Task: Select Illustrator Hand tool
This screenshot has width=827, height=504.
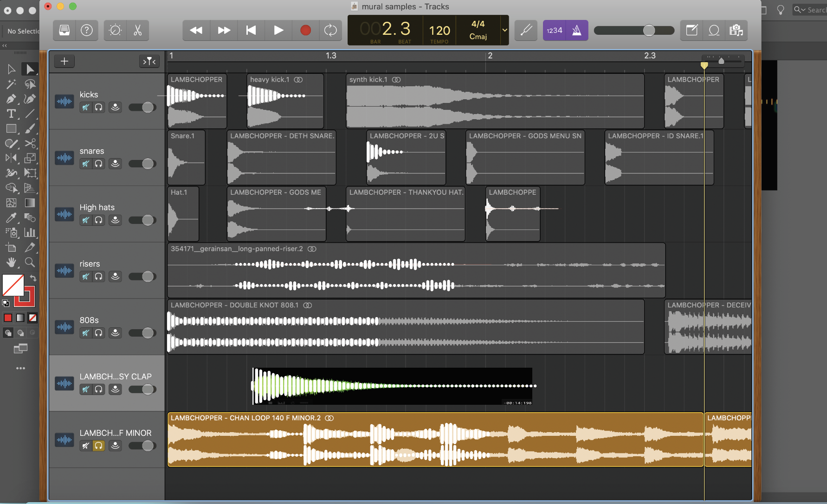Action: click(11, 262)
